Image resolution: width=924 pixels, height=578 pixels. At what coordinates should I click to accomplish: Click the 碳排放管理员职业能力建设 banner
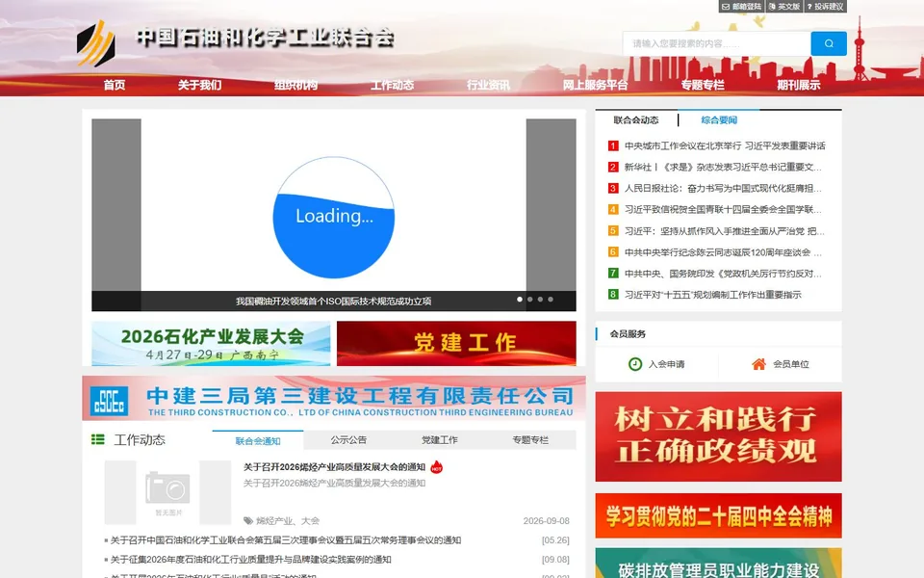click(718, 564)
